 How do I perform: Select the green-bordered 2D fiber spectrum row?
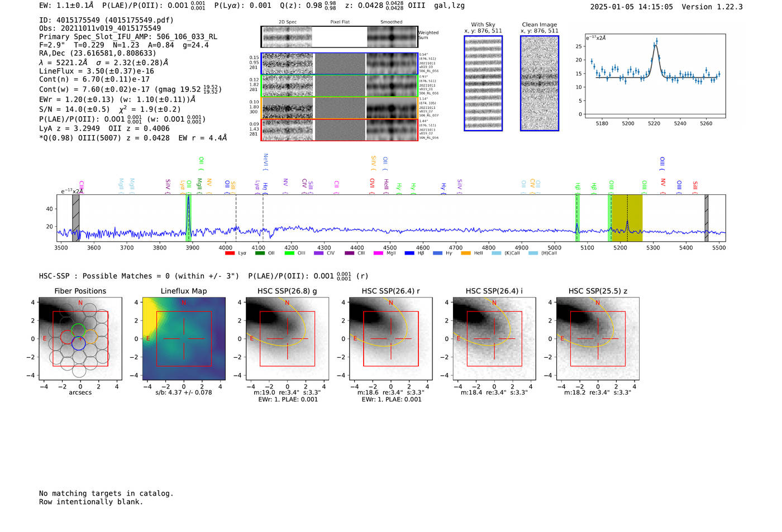(x=340, y=86)
